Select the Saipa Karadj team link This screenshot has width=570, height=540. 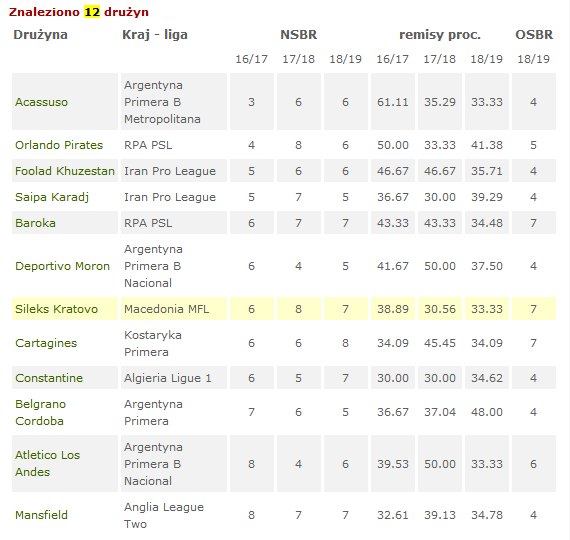[52, 197]
